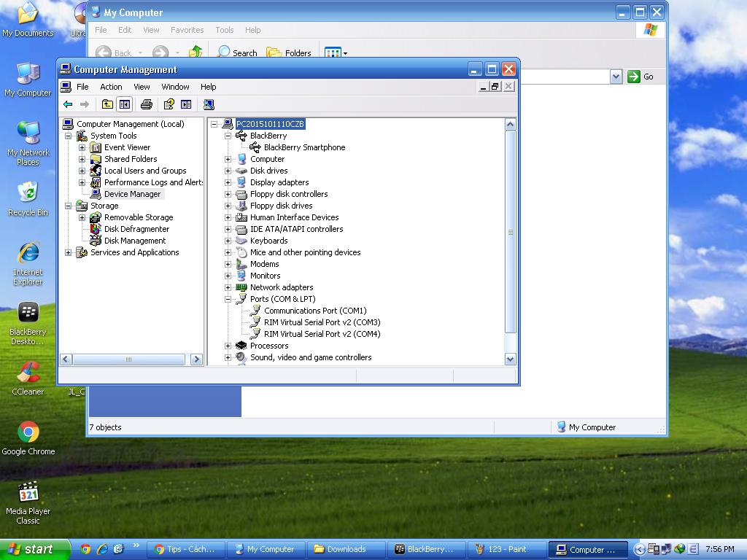Expand the Processors category
The height and width of the screenshot is (560, 747).
(228, 346)
